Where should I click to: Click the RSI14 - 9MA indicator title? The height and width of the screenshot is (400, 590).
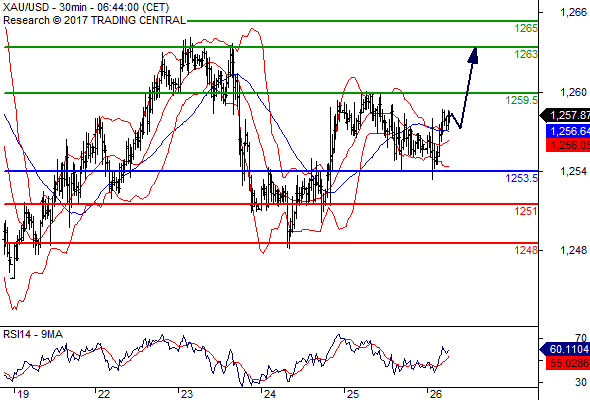33,334
